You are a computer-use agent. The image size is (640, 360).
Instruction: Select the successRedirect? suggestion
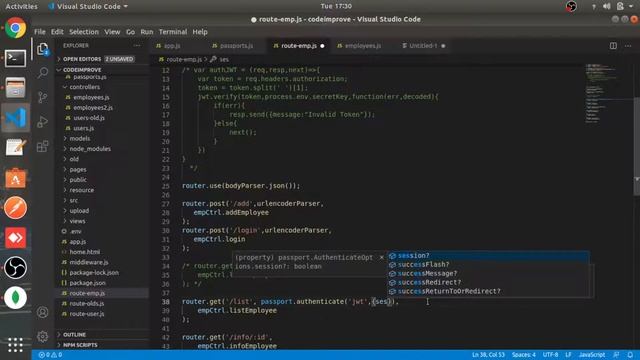pos(488,282)
